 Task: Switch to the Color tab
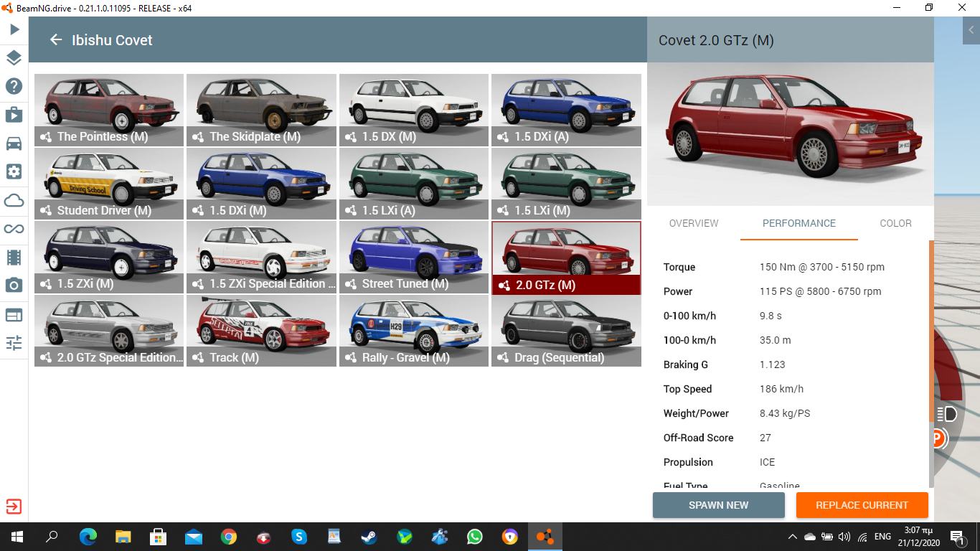coord(895,223)
